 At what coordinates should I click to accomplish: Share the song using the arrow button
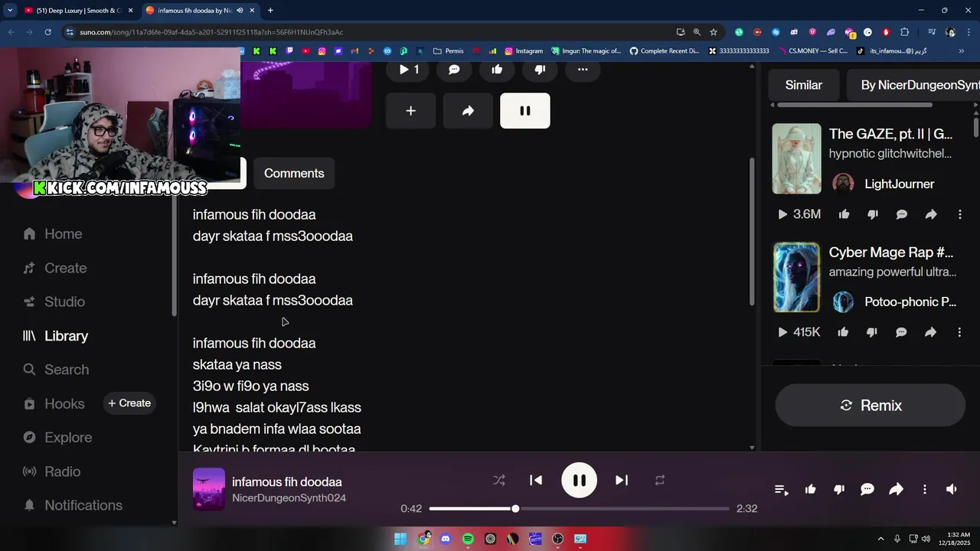468,111
